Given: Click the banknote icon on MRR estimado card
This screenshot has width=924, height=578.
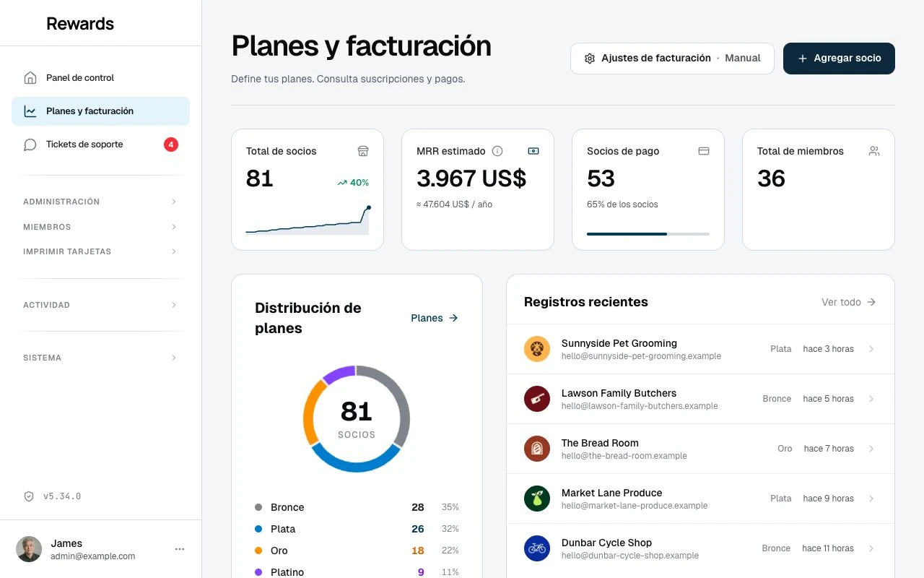Looking at the screenshot, I should pos(533,151).
